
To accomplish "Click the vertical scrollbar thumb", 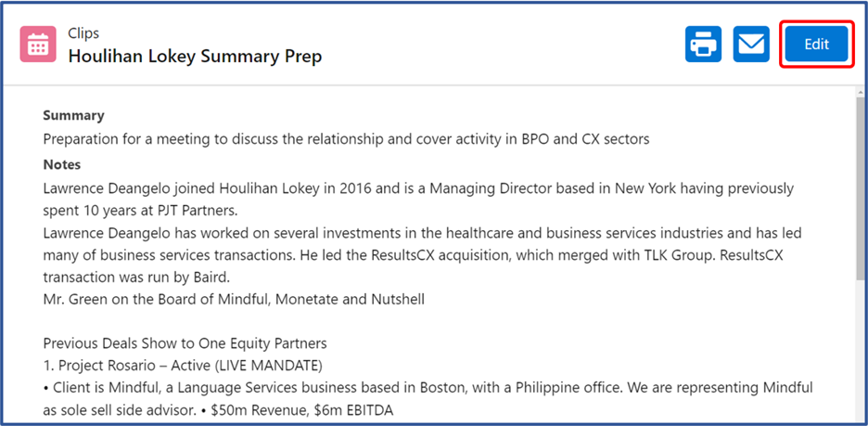I will (x=862, y=188).
